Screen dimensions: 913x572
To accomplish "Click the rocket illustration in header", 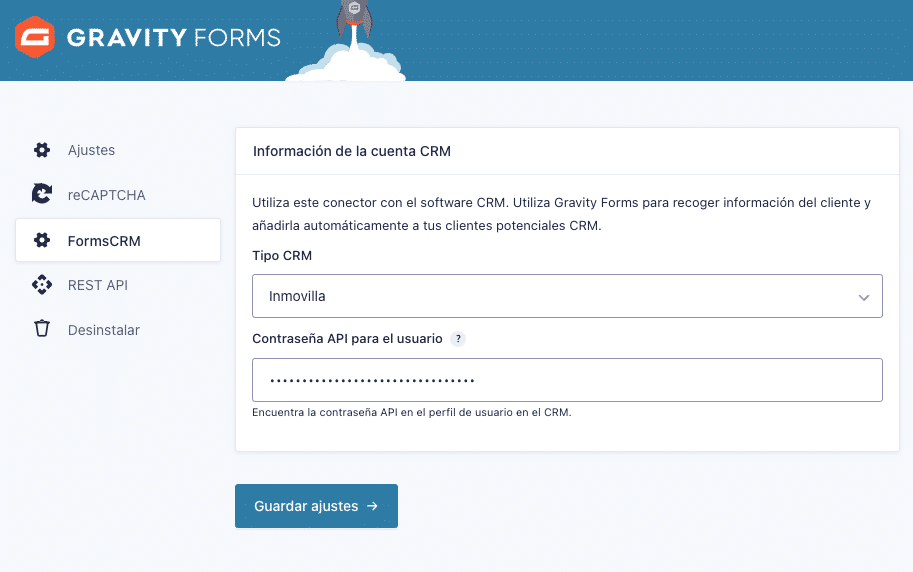I will tap(350, 20).
